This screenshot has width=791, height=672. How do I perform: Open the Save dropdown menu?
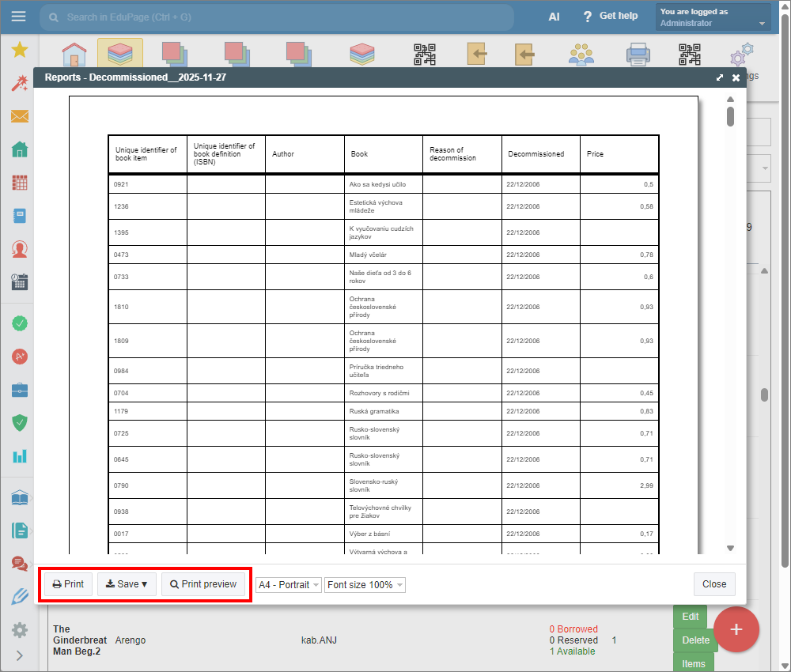(127, 584)
